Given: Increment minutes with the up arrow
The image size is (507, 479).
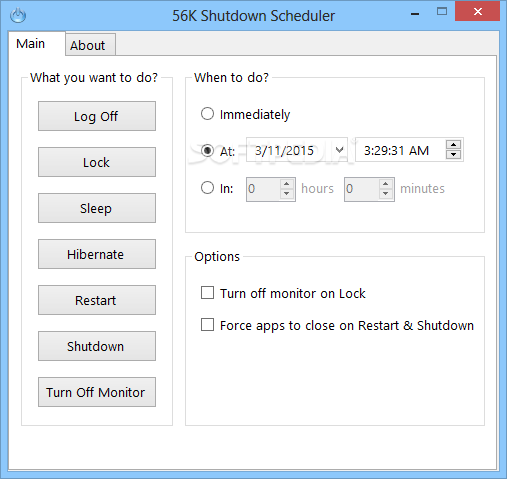Looking at the screenshot, I should (386, 184).
